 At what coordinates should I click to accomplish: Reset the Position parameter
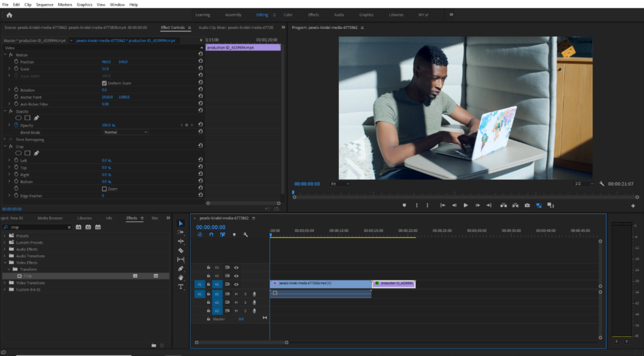(200, 62)
